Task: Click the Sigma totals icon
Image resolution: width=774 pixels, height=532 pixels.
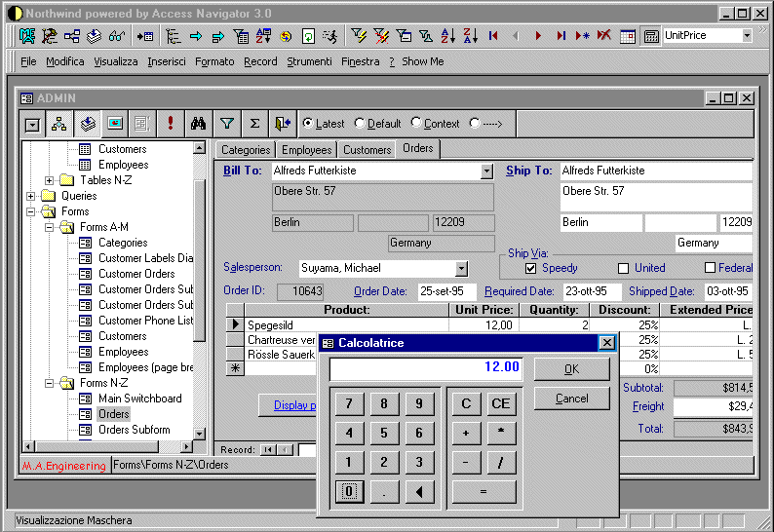Action: [254, 124]
